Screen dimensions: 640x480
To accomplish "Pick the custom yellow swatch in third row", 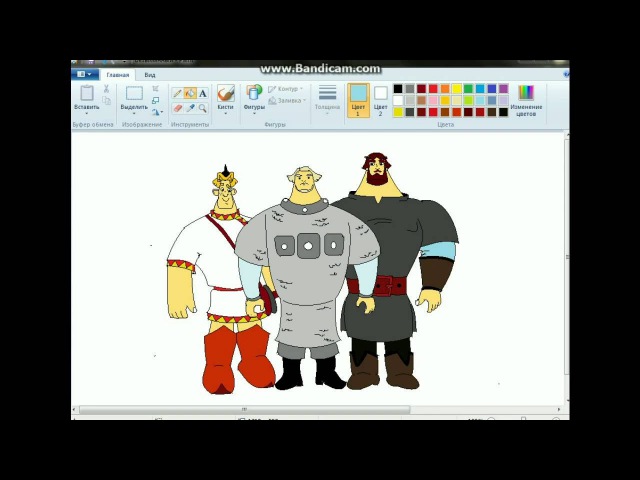I will pyautogui.click(x=398, y=112).
